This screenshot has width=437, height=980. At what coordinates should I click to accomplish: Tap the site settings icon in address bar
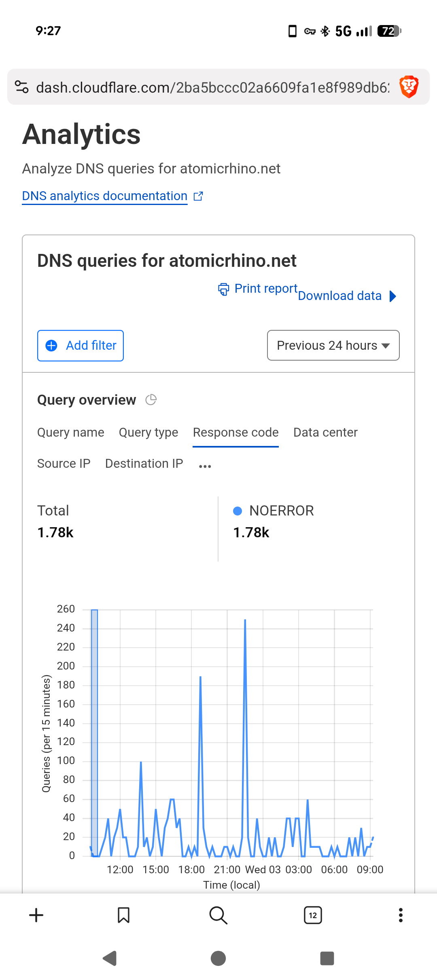pos(21,87)
